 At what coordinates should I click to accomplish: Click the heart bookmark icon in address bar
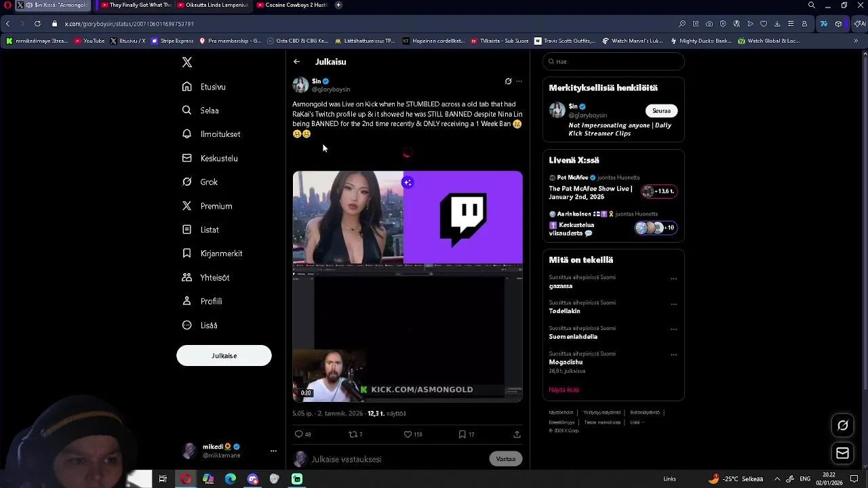pyautogui.click(x=764, y=24)
